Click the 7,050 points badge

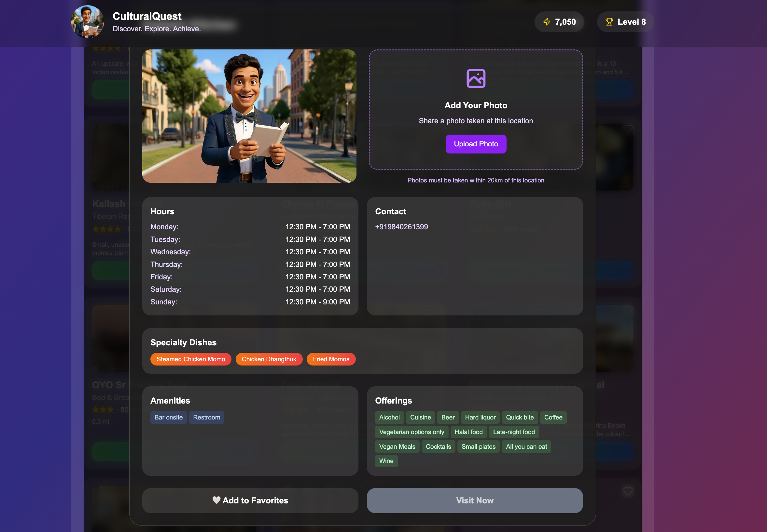pyautogui.click(x=559, y=22)
